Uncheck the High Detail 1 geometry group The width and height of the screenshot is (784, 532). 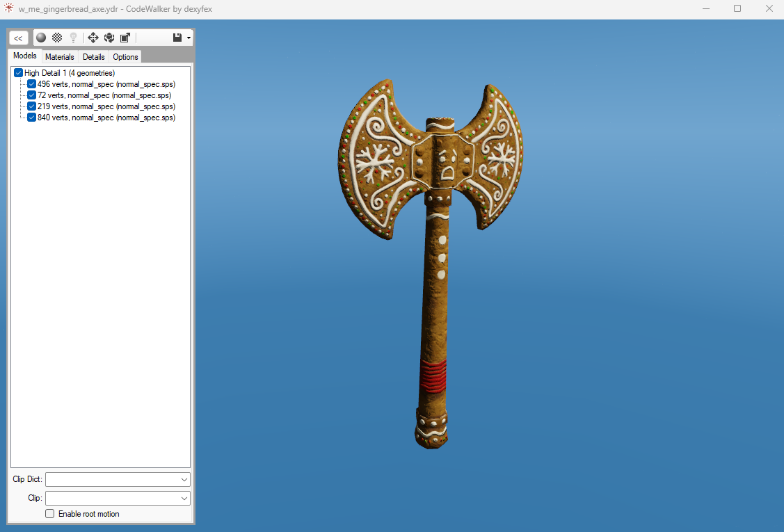pyautogui.click(x=18, y=72)
